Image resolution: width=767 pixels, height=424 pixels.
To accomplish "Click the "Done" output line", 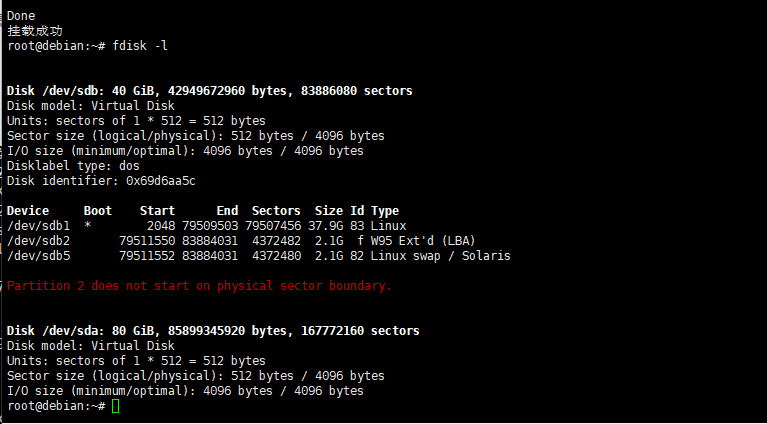I will pyautogui.click(x=21, y=16).
